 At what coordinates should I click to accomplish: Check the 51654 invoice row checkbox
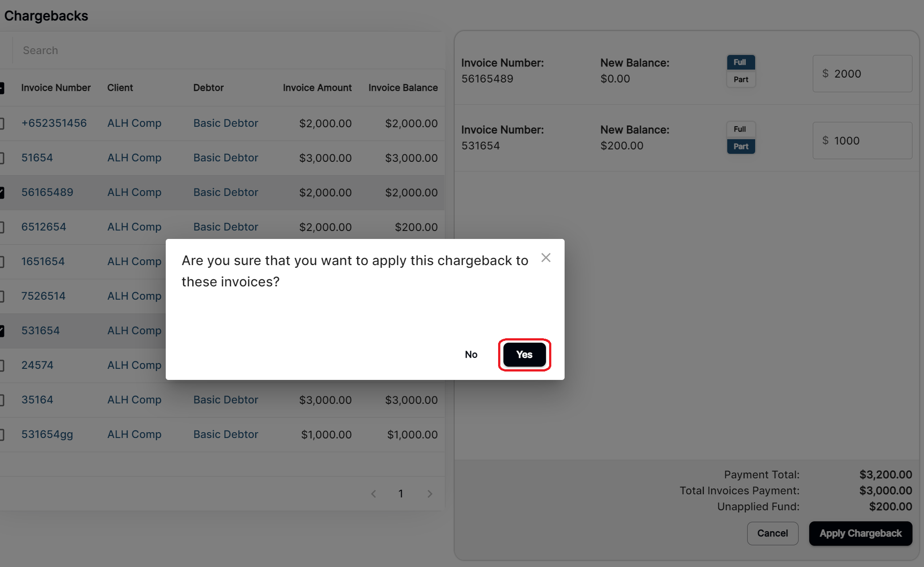tap(1, 158)
